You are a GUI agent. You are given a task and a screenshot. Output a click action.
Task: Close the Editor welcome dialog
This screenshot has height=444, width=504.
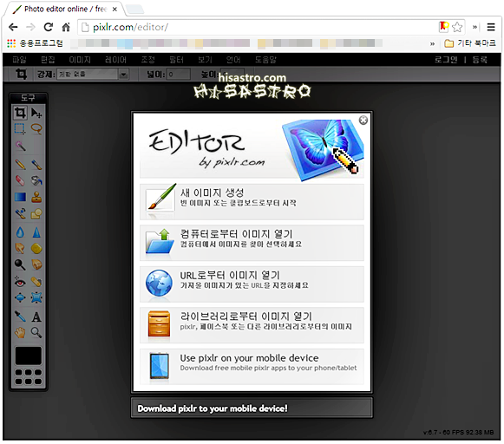tap(363, 121)
